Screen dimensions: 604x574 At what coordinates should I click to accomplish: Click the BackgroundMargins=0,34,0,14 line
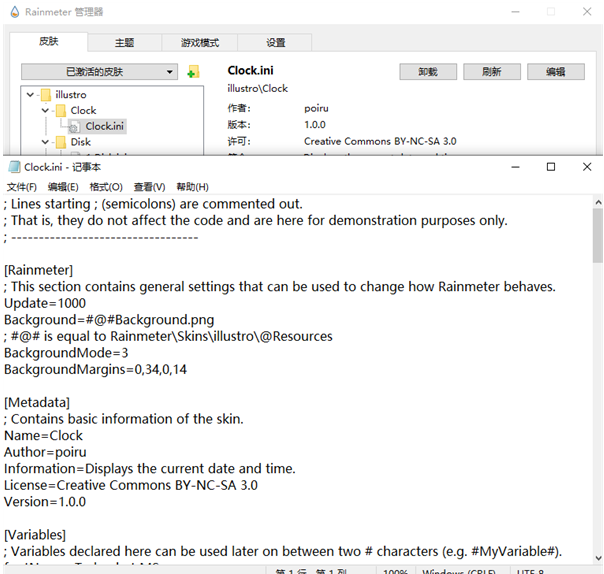click(x=95, y=369)
